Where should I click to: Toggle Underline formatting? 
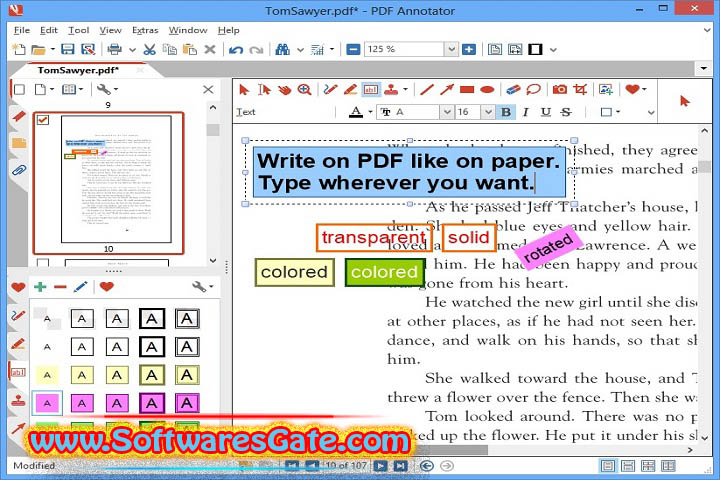tap(546, 112)
